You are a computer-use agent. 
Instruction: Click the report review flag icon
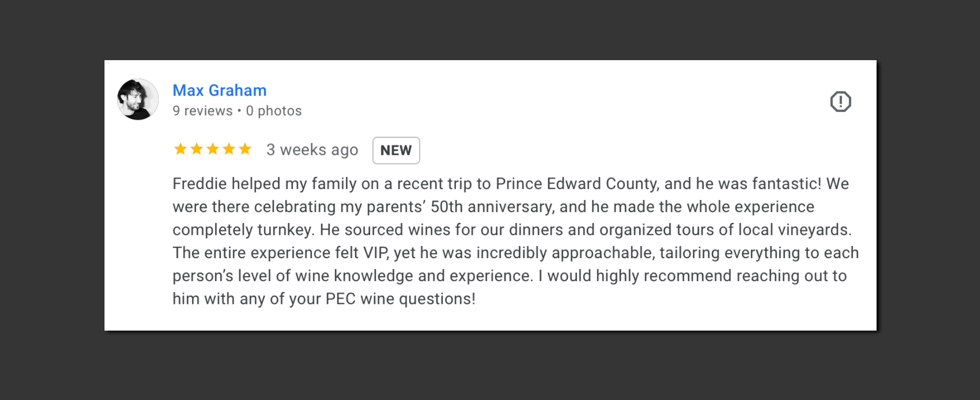click(x=840, y=101)
